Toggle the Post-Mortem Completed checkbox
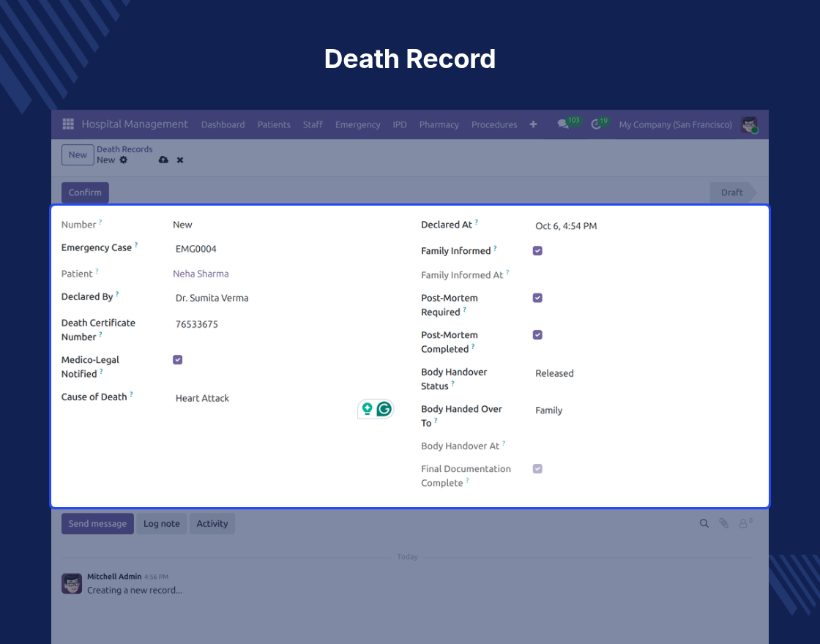Image resolution: width=820 pixels, height=644 pixels. pyautogui.click(x=537, y=334)
